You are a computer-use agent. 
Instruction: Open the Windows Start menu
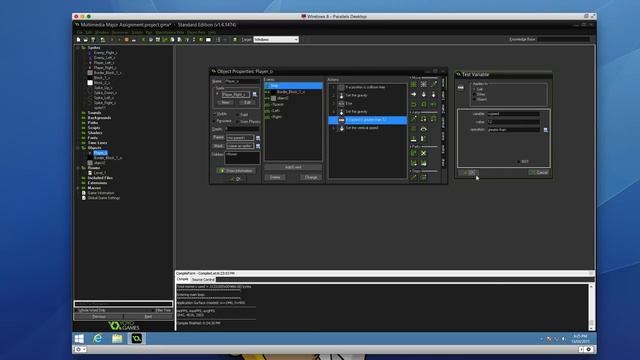[x=79, y=338]
